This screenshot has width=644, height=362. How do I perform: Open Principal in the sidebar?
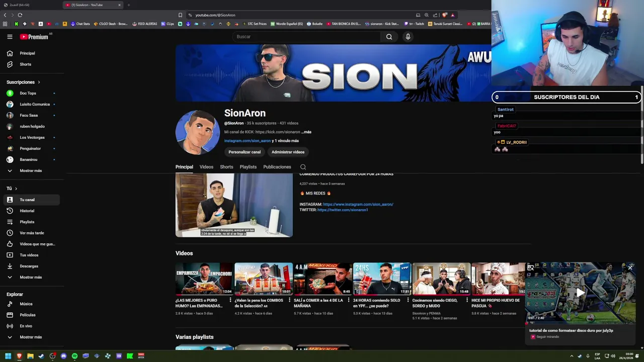pyautogui.click(x=32, y=53)
